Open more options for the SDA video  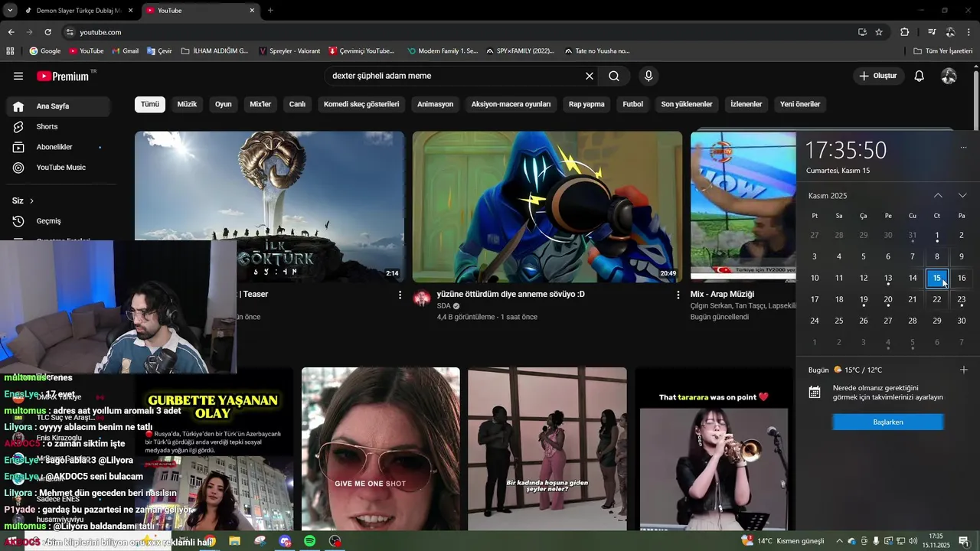point(678,295)
